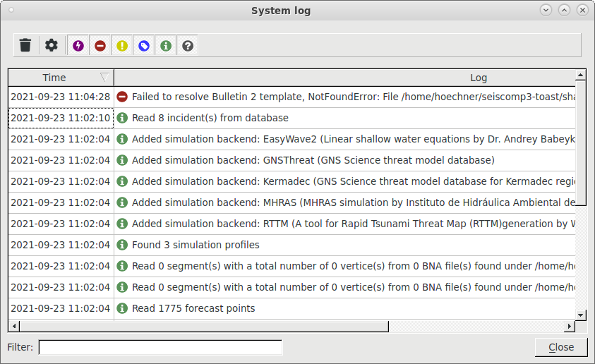The width and height of the screenshot is (595, 364).
Task: Click the window roll-up chevron in title bar
Action: click(564, 11)
